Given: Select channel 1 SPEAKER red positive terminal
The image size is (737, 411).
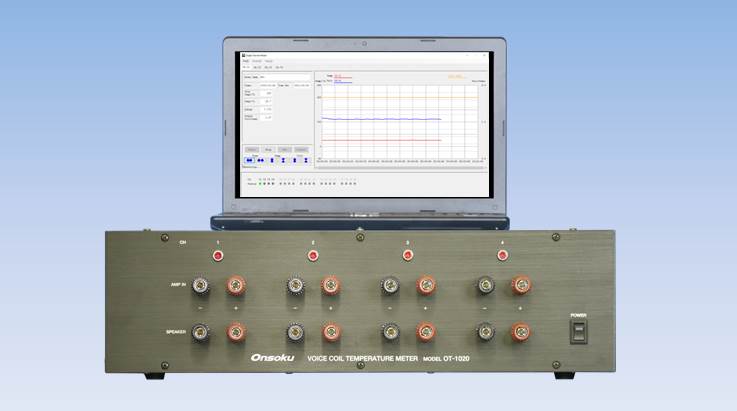Looking at the screenshot, I should coord(236,332).
